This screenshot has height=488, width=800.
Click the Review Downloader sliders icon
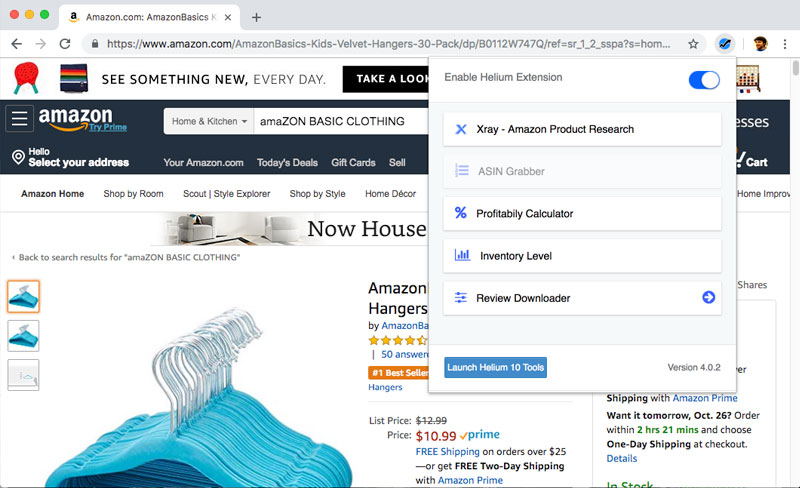click(461, 298)
